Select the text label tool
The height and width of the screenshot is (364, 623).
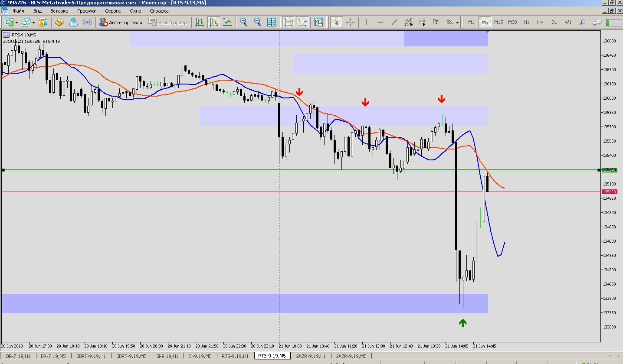click(x=436, y=22)
